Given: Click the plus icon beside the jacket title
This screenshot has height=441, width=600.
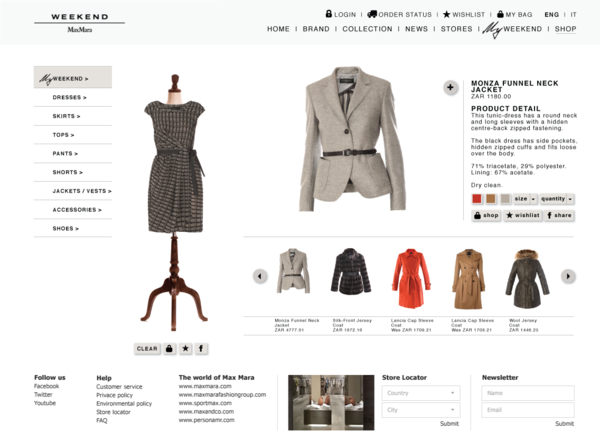Looking at the screenshot, I should click(450, 88).
